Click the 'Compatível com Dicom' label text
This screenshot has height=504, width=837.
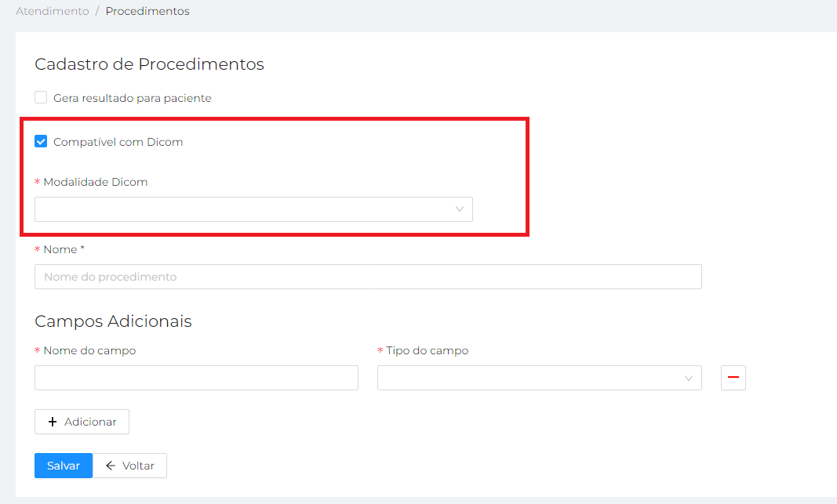118,142
